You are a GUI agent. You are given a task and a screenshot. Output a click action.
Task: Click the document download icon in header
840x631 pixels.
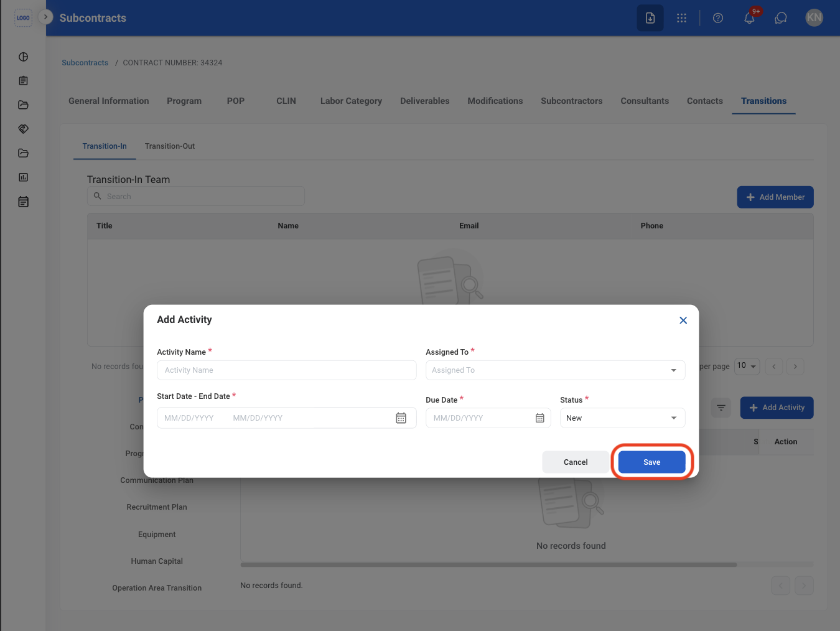650,18
